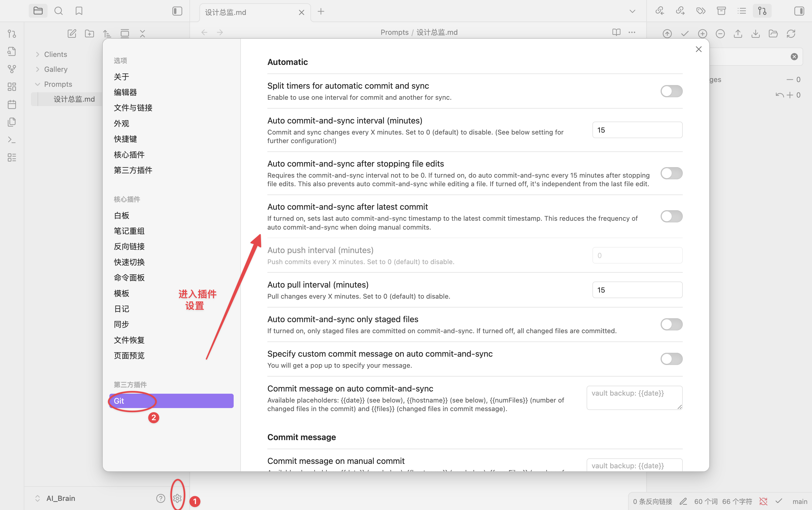Toggle Auto commit-and-sync after stopping file edits
The image size is (812, 510).
(x=671, y=173)
